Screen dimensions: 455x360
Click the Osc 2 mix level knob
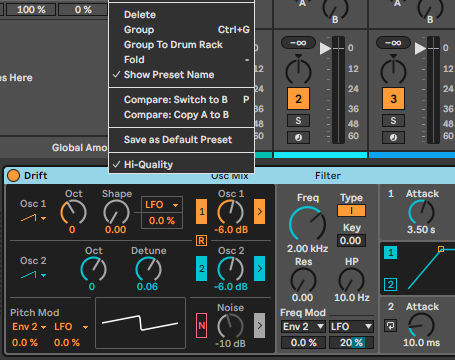(x=231, y=269)
